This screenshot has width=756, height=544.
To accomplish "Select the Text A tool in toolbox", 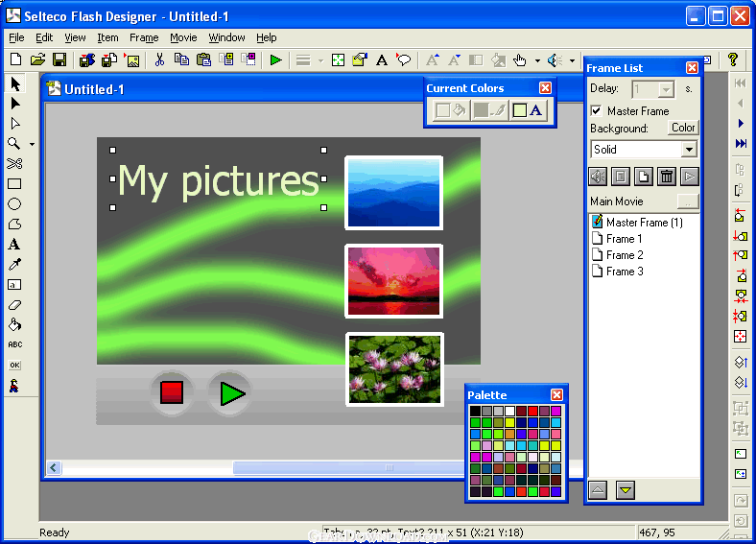I will pos(14,245).
